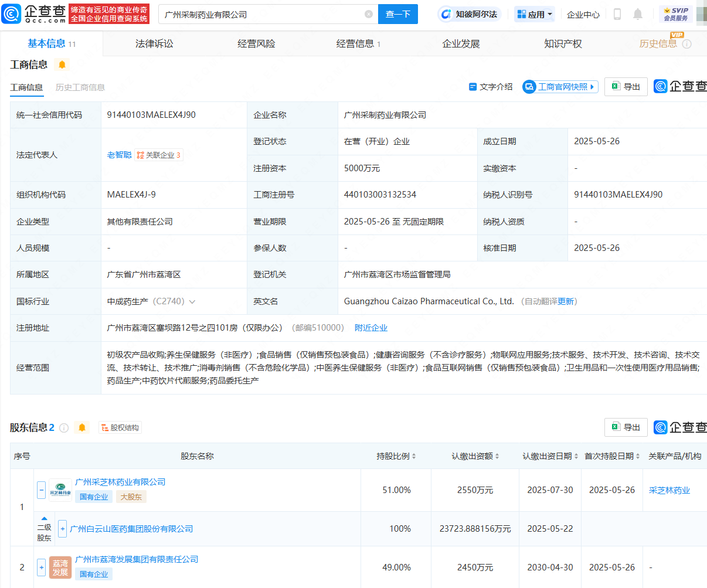Open the 采芝林药业 related product link
This screenshot has height=588, width=707.
(x=669, y=490)
